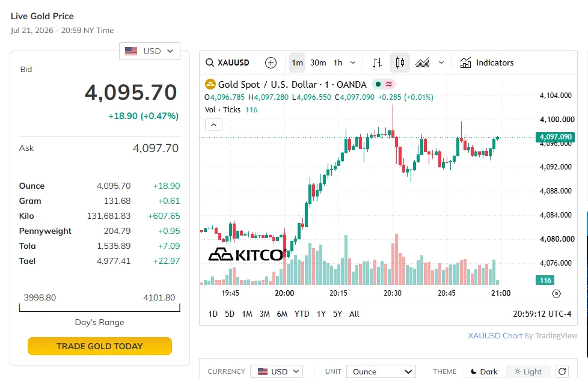Screen dimensions: 588x378
Task: Open the Ounce unit dropdown
Action: tap(381, 371)
